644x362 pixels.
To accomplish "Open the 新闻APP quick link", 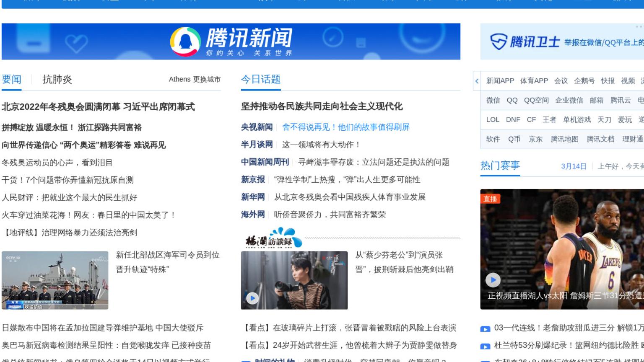I will [x=500, y=81].
